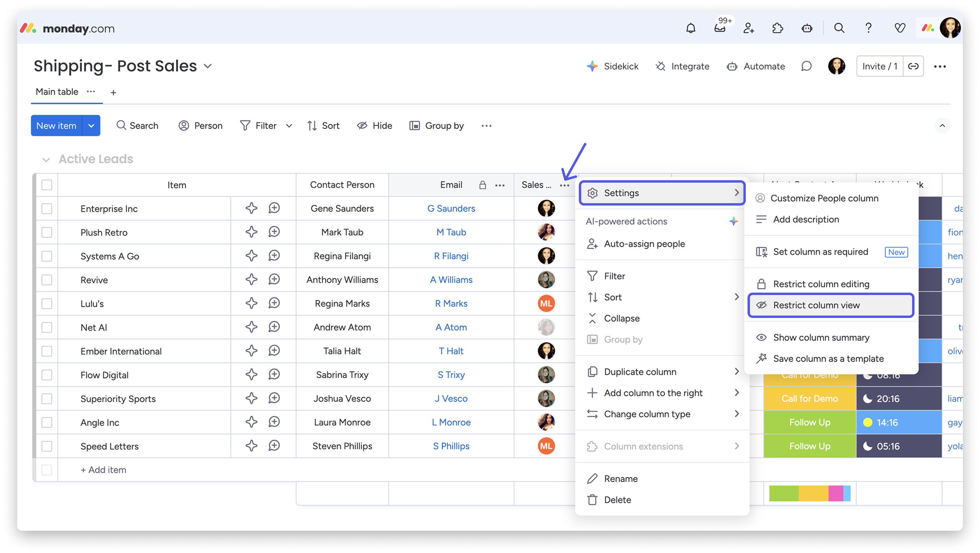Open the apps puzzle-piece icon
980x553 pixels.
[777, 28]
